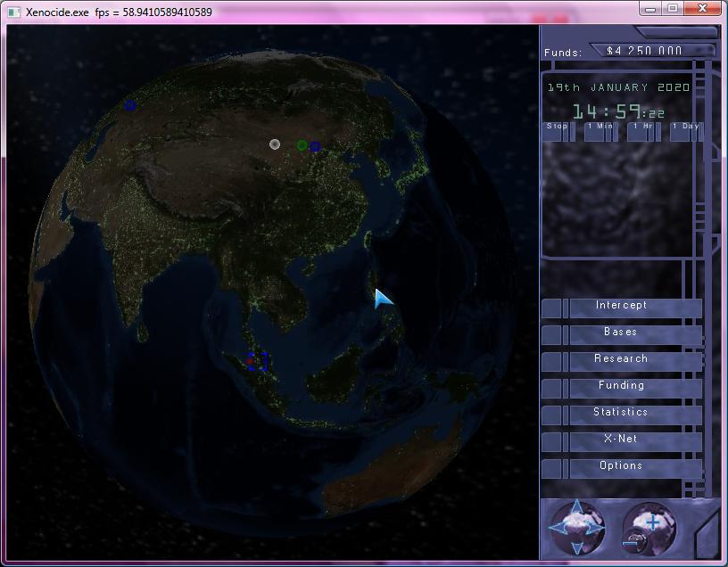
Task: Click the date 19th JANUARY 2020
Action: click(x=618, y=87)
